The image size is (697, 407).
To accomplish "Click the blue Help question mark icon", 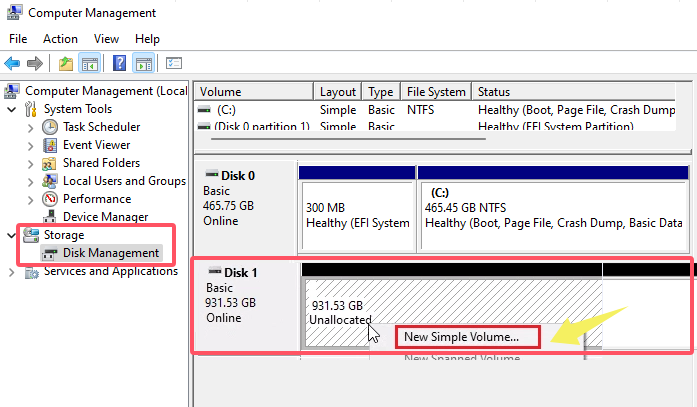I will (119, 63).
